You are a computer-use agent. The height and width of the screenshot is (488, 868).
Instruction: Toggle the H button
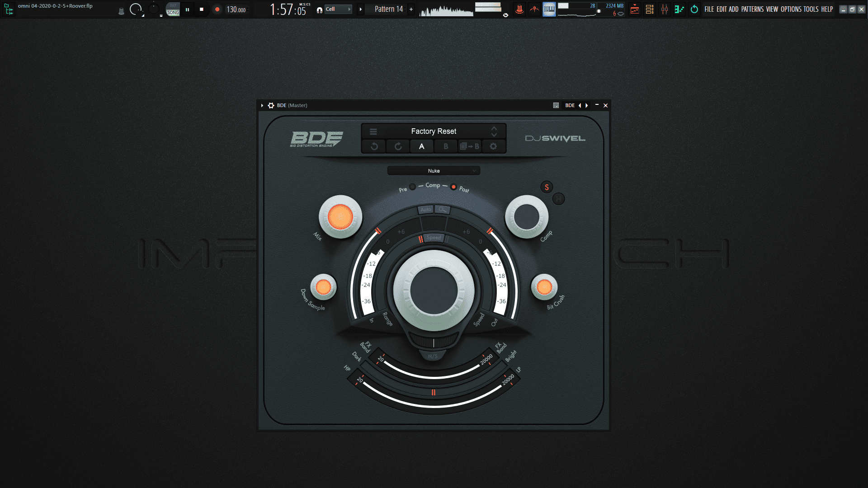click(559, 199)
